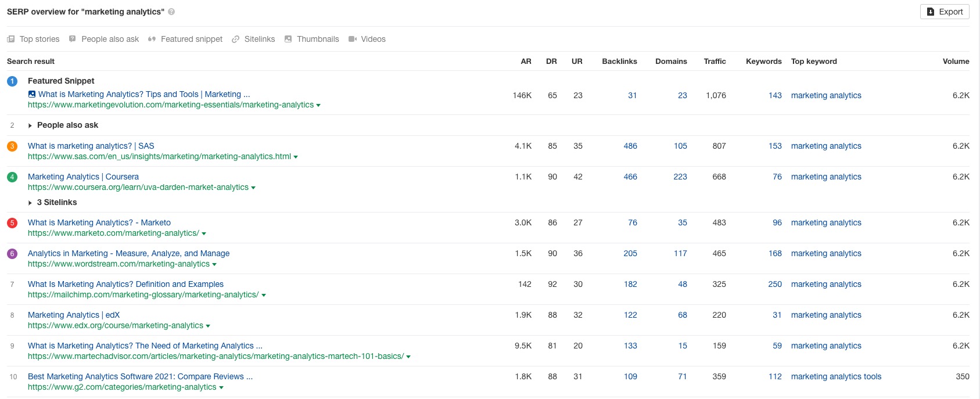
Task: Click volume value 350 in G2 row
Action: coord(963,376)
